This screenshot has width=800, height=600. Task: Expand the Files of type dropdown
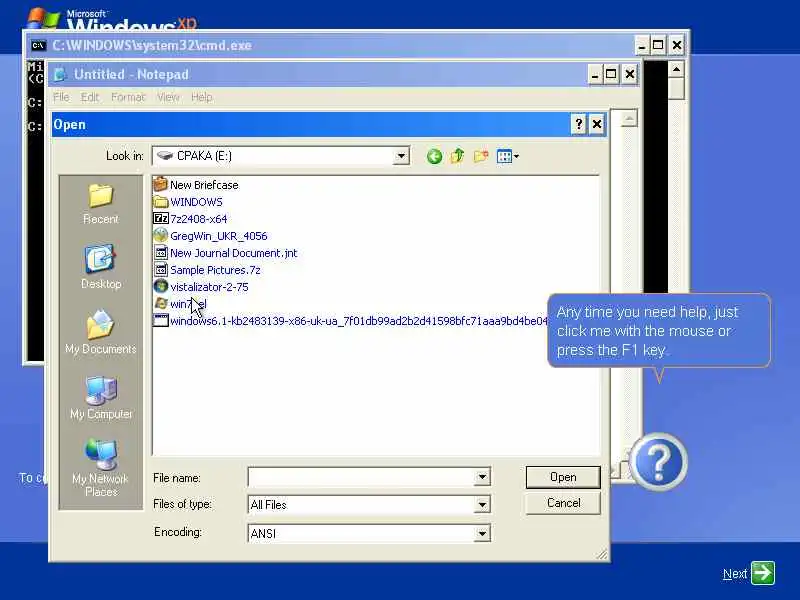pyautogui.click(x=482, y=505)
